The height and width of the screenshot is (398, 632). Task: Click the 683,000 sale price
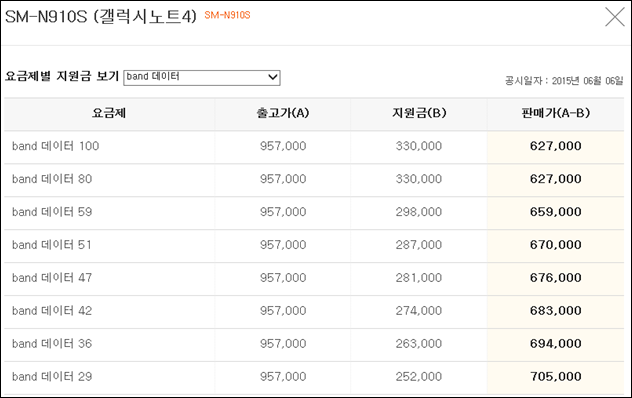pyautogui.click(x=556, y=311)
